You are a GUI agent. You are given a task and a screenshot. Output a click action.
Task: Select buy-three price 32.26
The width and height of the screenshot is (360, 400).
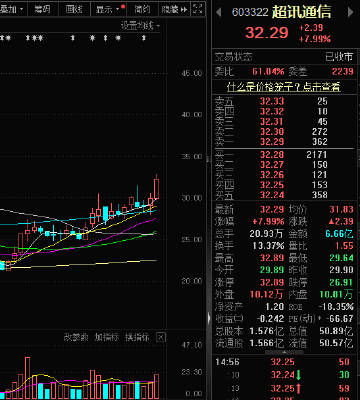pyautogui.click(x=272, y=175)
